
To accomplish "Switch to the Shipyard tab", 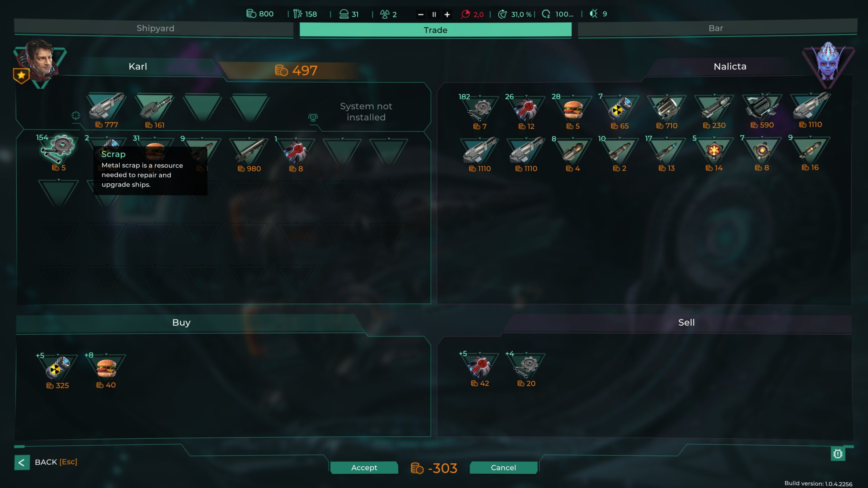I will coord(155,28).
